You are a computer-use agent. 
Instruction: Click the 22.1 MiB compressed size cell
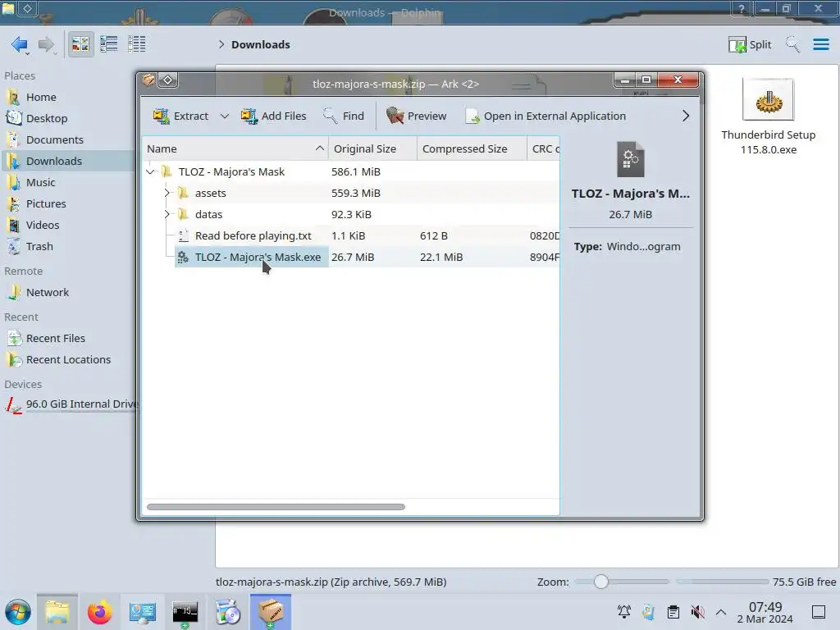[x=441, y=257]
